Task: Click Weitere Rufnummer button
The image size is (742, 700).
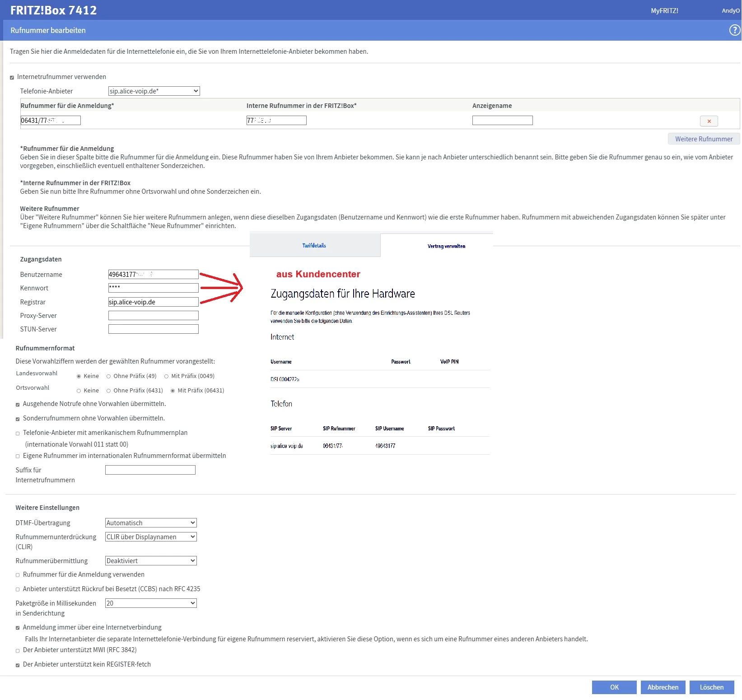Action: click(x=704, y=139)
